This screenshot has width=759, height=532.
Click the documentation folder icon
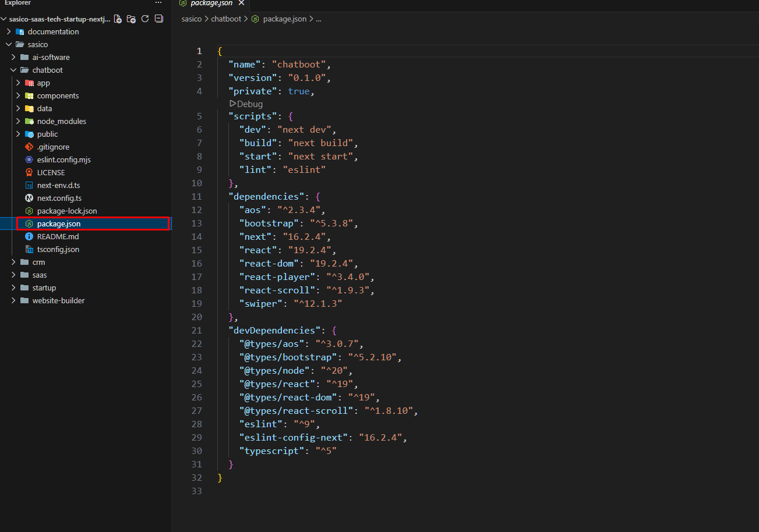pos(20,31)
